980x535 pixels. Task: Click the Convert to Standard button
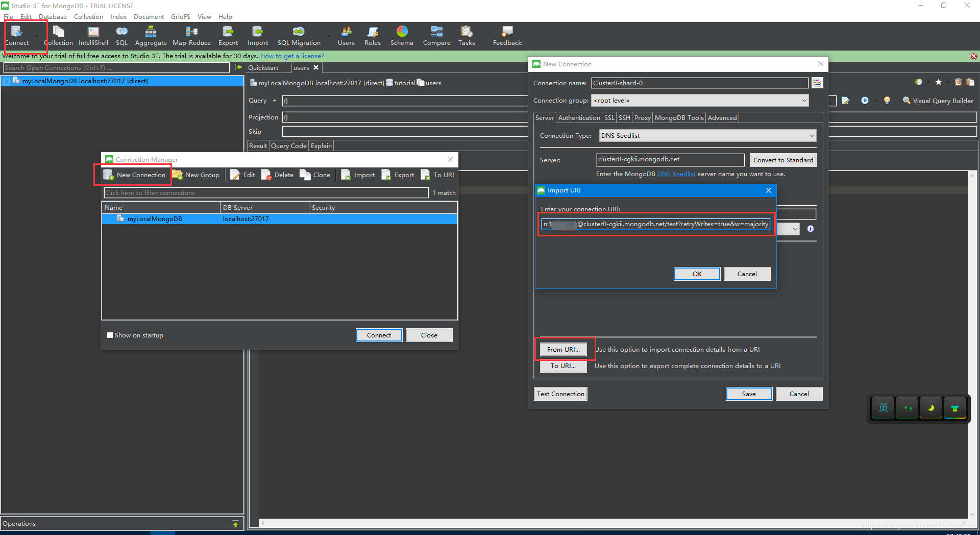pos(783,160)
